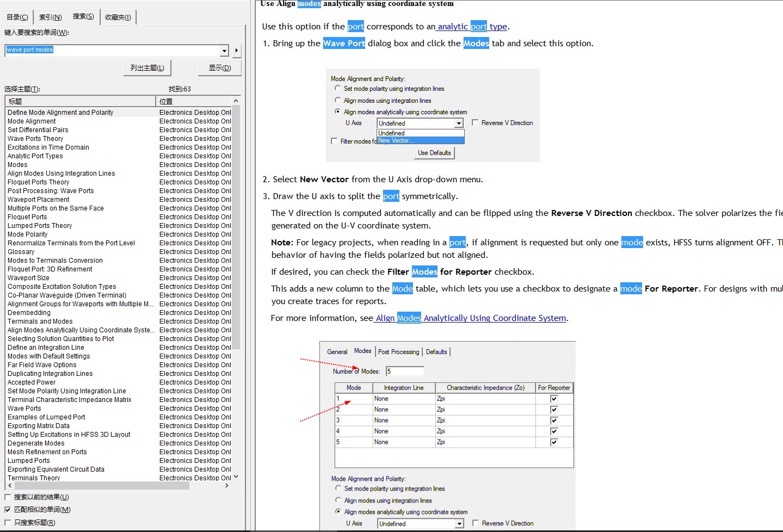Sort topics by the 位置 column header
This screenshot has height=532, width=783.
(194, 101)
